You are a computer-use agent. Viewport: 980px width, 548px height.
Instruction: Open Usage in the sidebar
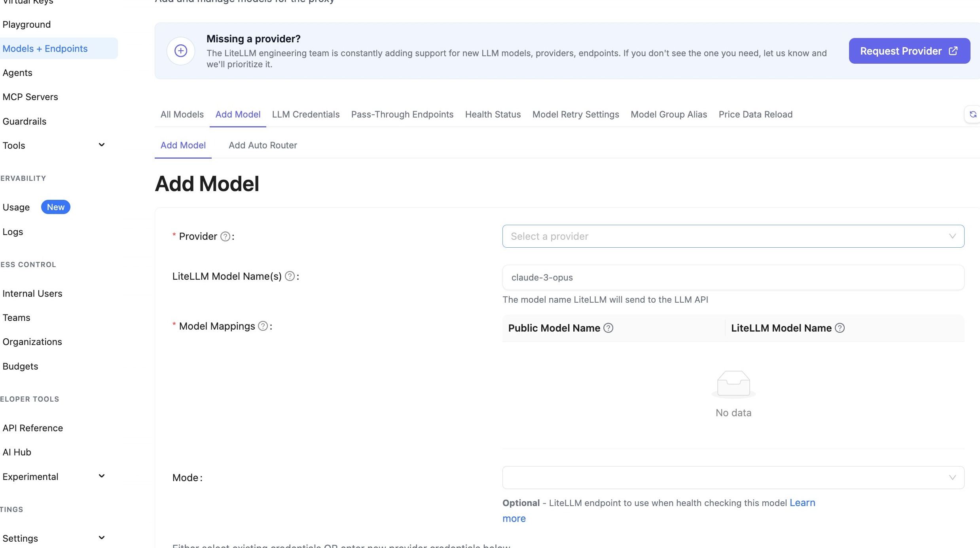pos(16,207)
